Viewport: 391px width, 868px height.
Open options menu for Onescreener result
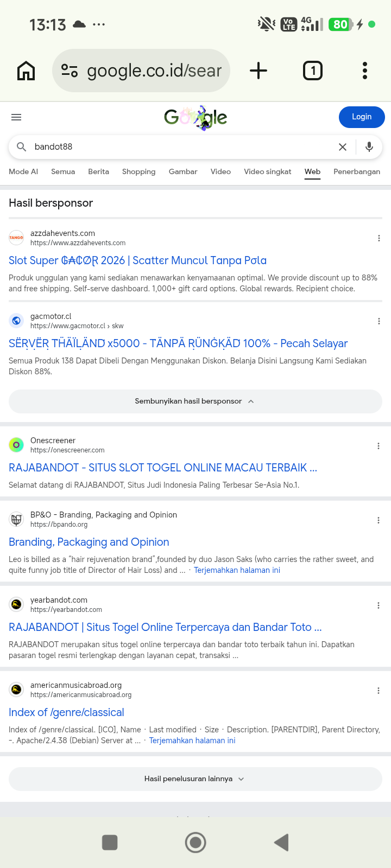(x=379, y=446)
